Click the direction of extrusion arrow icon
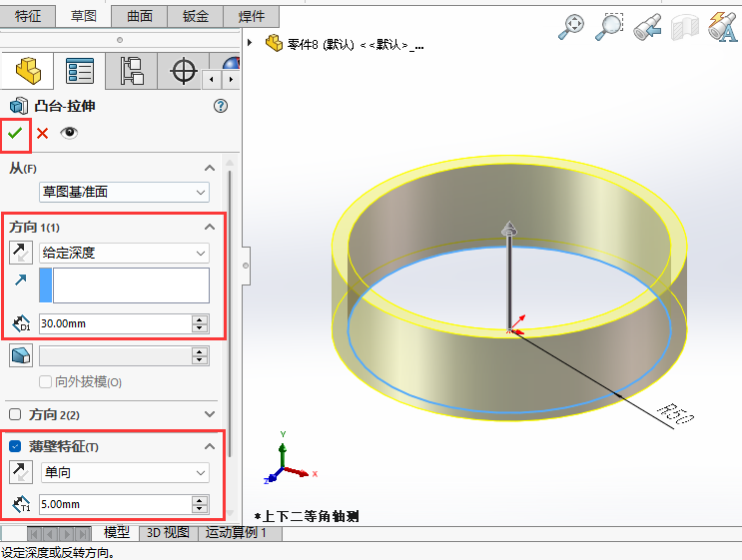 click(x=20, y=280)
